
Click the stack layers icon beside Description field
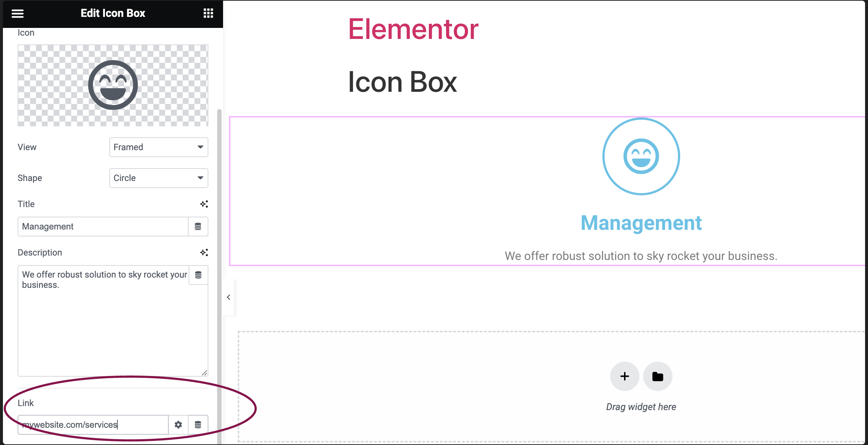point(198,275)
